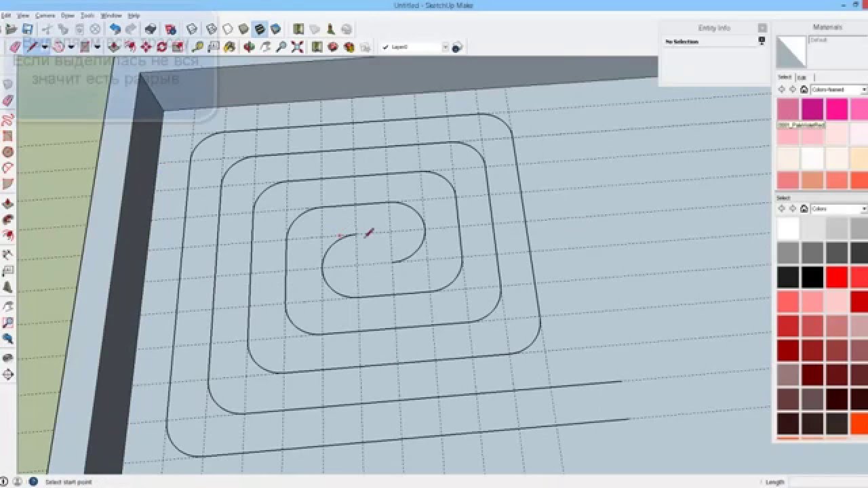Open the Shape tool dropdown arrow

point(97,47)
